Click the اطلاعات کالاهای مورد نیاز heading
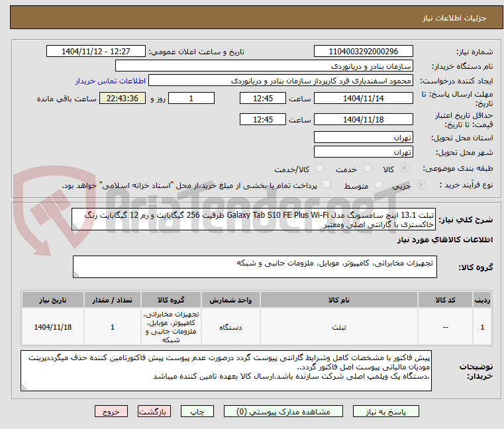Image resolution: width=504 pixels, height=429 pixels. coord(445,240)
